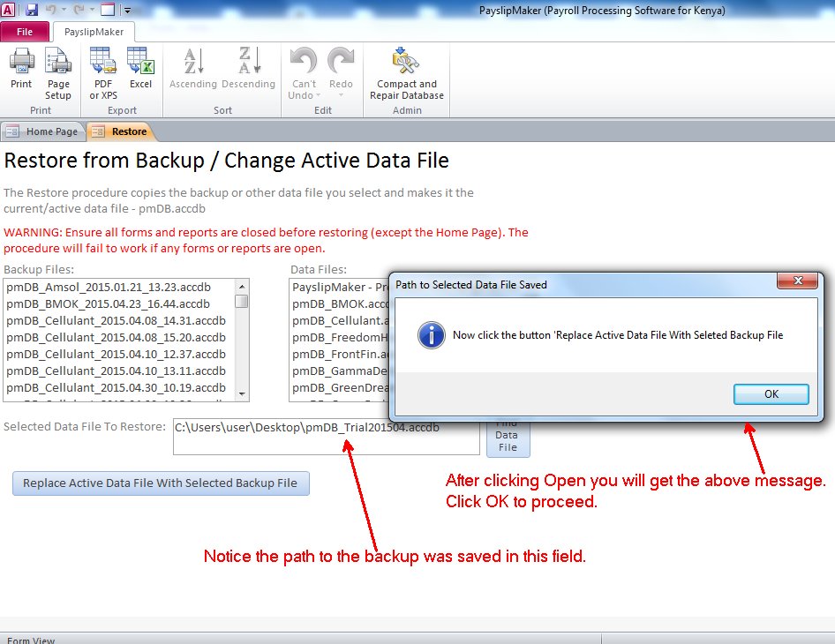Select pmDB_GreenDrea data file

pyautogui.click(x=340, y=388)
